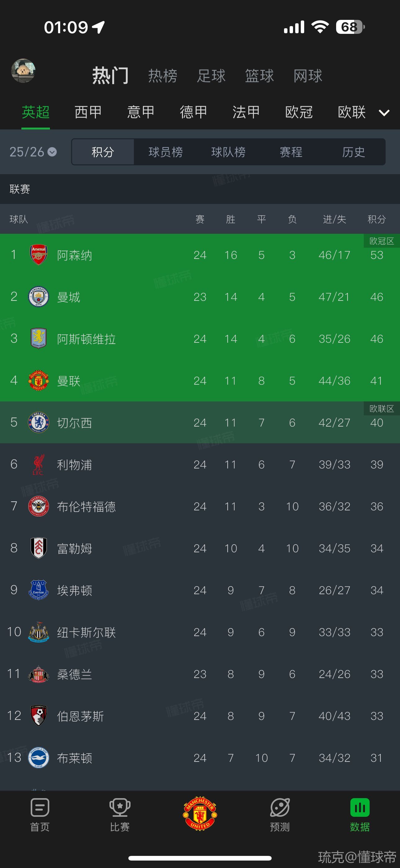Image resolution: width=400 pixels, height=868 pixels.
Task: Tap the Arsenal club crest
Action: coord(39,255)
